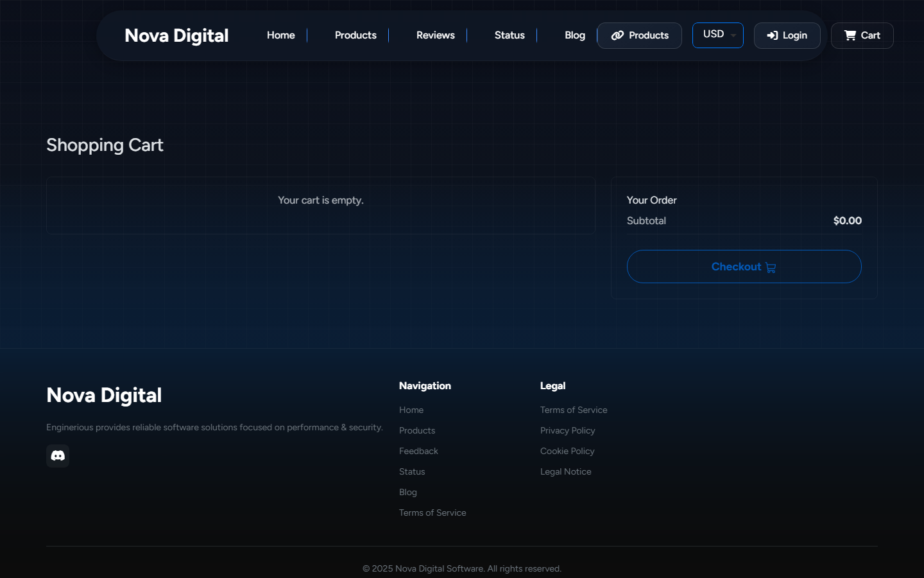
Task: Click the Cart button in the header
Action: pyautogui.click(x=862, y=35)
